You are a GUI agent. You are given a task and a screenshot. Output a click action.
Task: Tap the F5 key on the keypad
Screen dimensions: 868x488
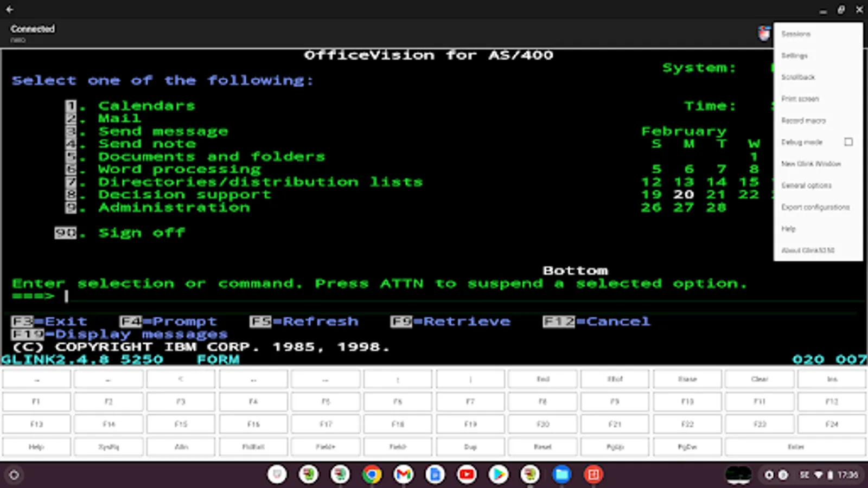pos(325,402)
